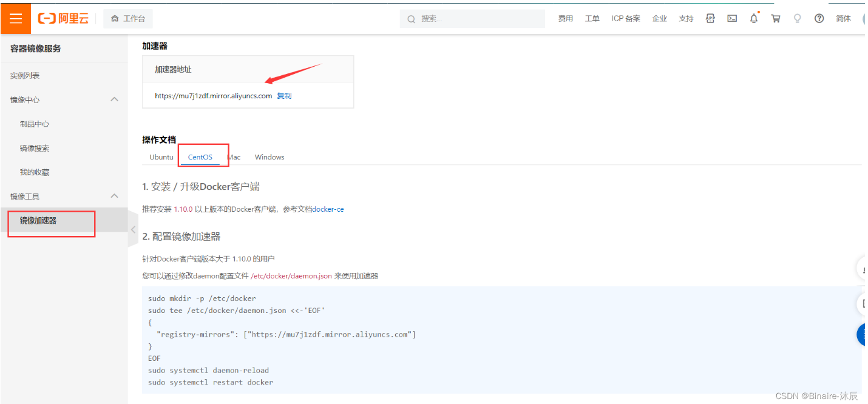The width and height of the screenshot is (868, 404).
Task: Click the Alibaba Cloud logo
Action: [x=63, y=18]
